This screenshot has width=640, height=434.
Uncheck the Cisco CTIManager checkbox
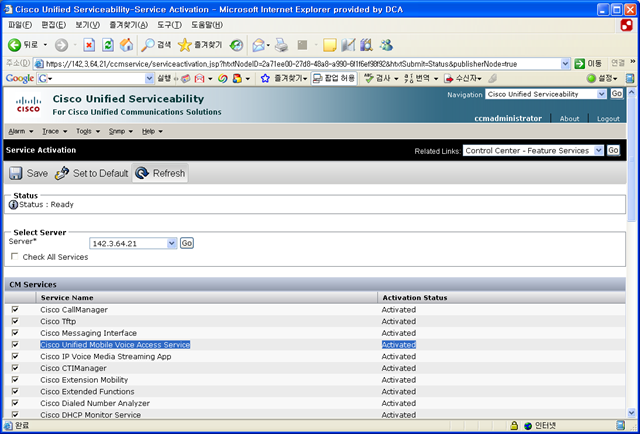(x=15, y=368)
